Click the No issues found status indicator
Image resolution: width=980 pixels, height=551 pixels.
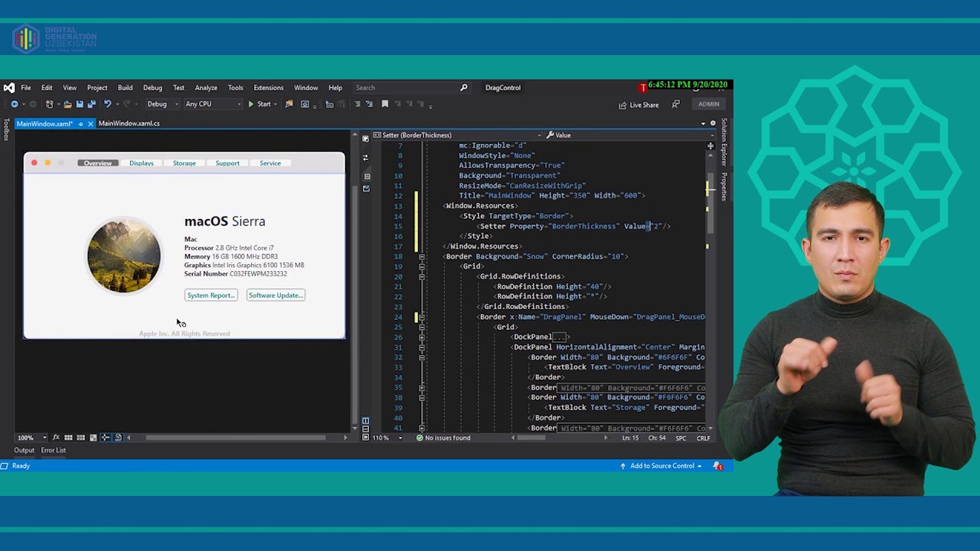click(443, 438)
